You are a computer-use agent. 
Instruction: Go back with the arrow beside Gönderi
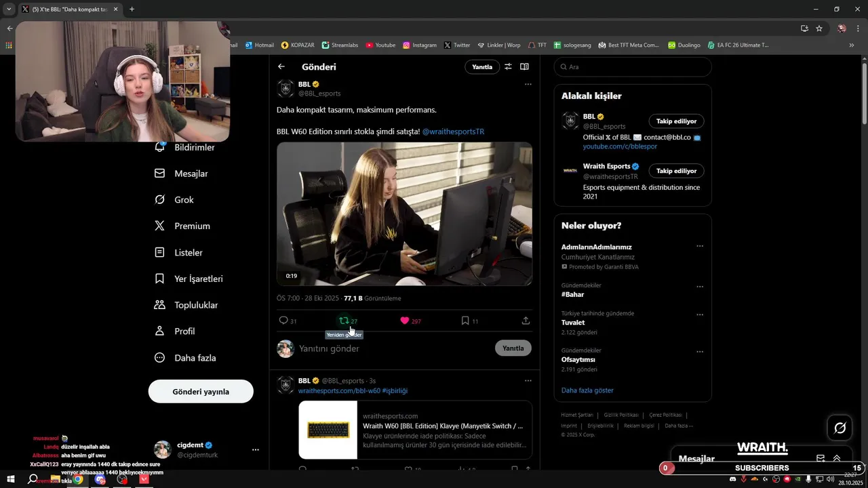[x=281, y=67]
